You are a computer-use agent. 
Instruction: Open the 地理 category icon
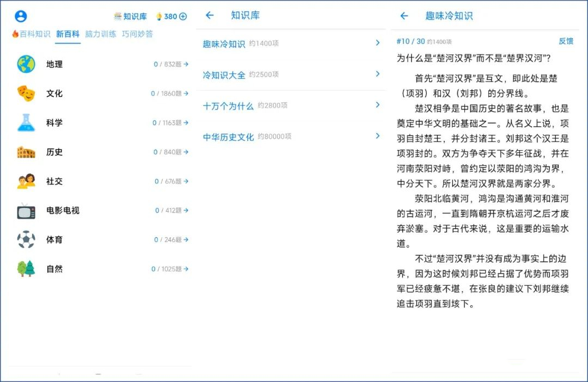pos(23,64)
